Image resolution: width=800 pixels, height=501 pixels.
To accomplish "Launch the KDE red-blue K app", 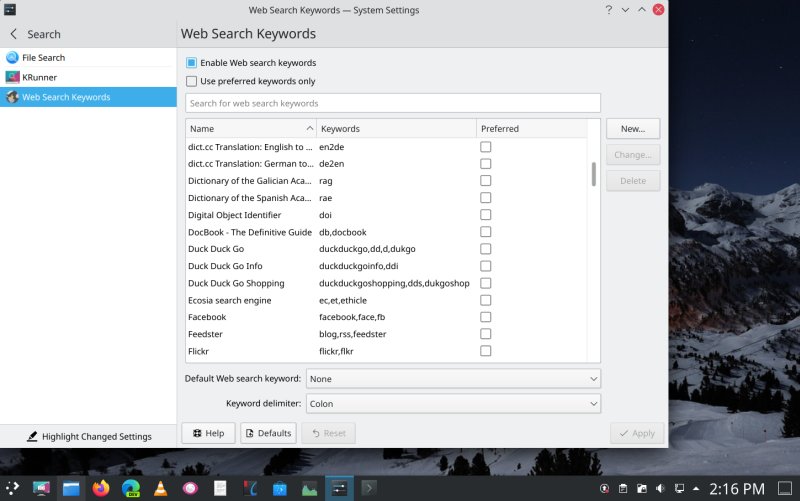I will click(250, 488).
